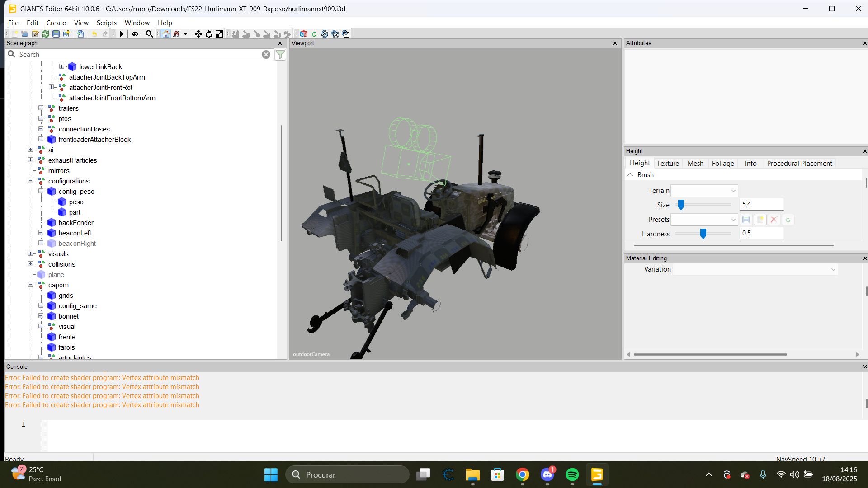868x488 pixels.
Task: Open the toolbar dropdown arrow beside the home icon
Action: [185, 34]
